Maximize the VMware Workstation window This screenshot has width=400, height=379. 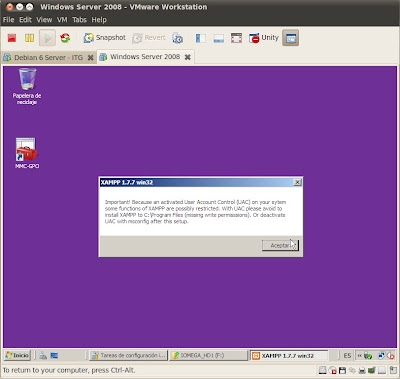(x=30, y=7)
